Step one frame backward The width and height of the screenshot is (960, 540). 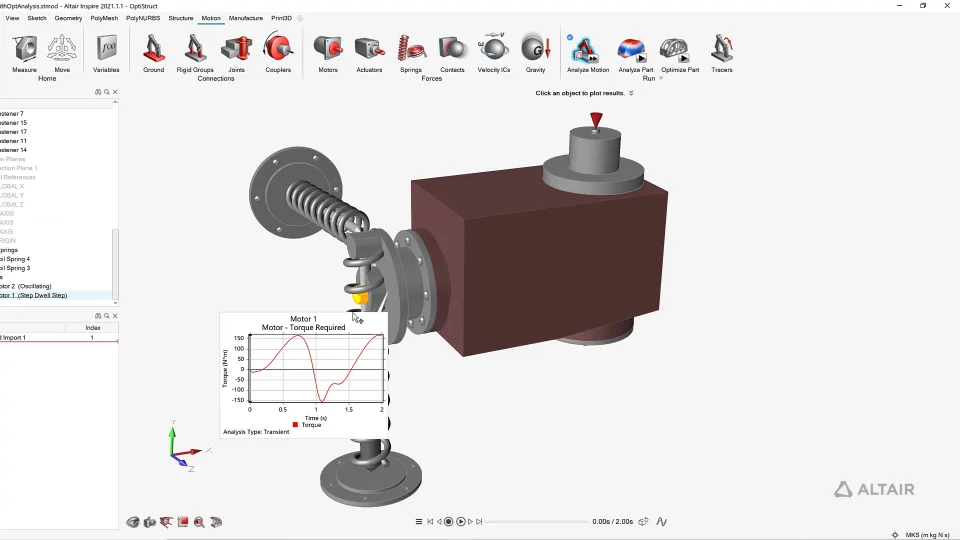coord(439,522)
